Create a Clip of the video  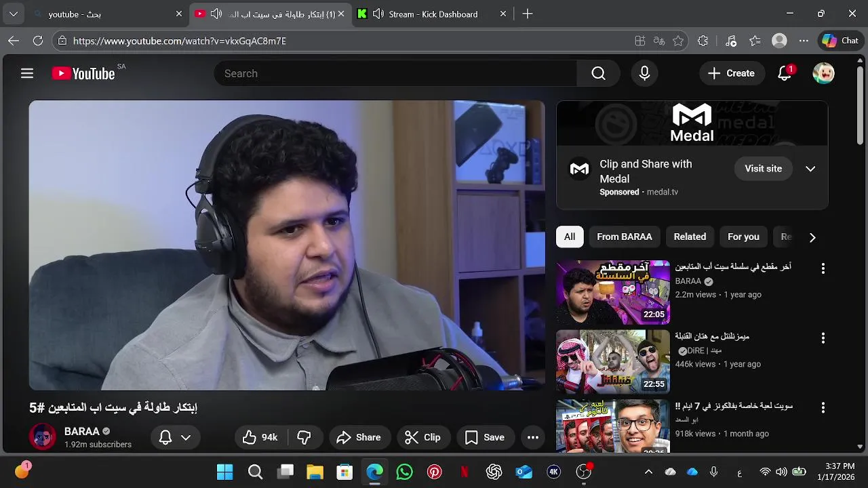point(423,437)
